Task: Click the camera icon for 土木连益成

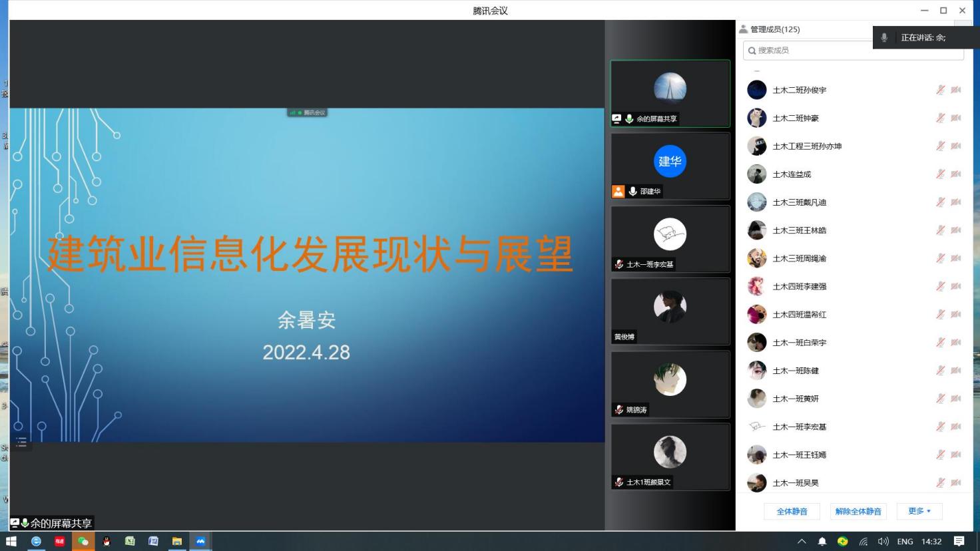Action: (x=956, y=174)
